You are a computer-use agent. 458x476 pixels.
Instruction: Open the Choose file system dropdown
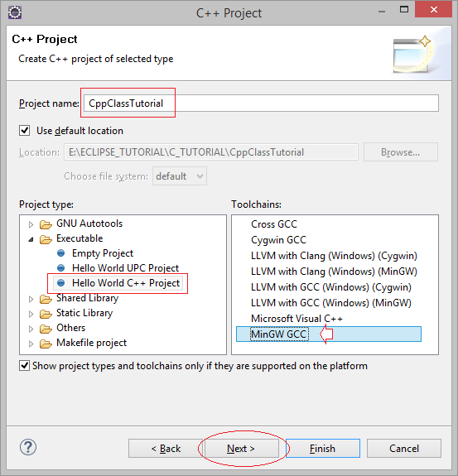(x=180, y=176)
